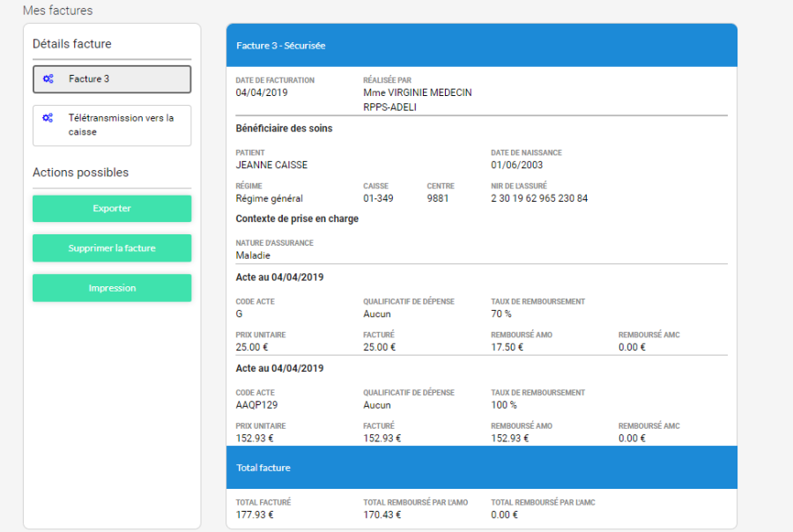Click Supprimer la facture
The height and width of the screenshot is (532, 793).
tap(112, 248)
